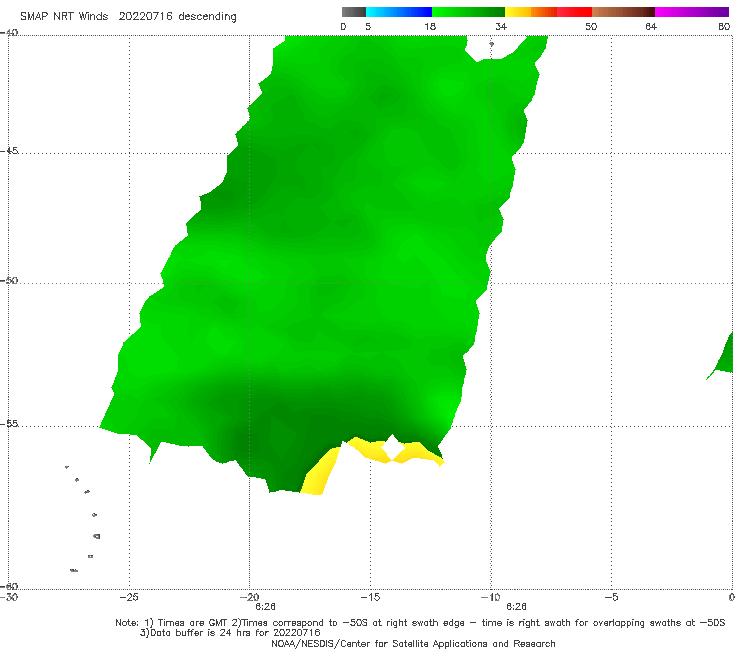Image resolution: width=740 pixels, height=650 pixels.
Task: Click the color bar label '18'
Action: pos(430,26)
